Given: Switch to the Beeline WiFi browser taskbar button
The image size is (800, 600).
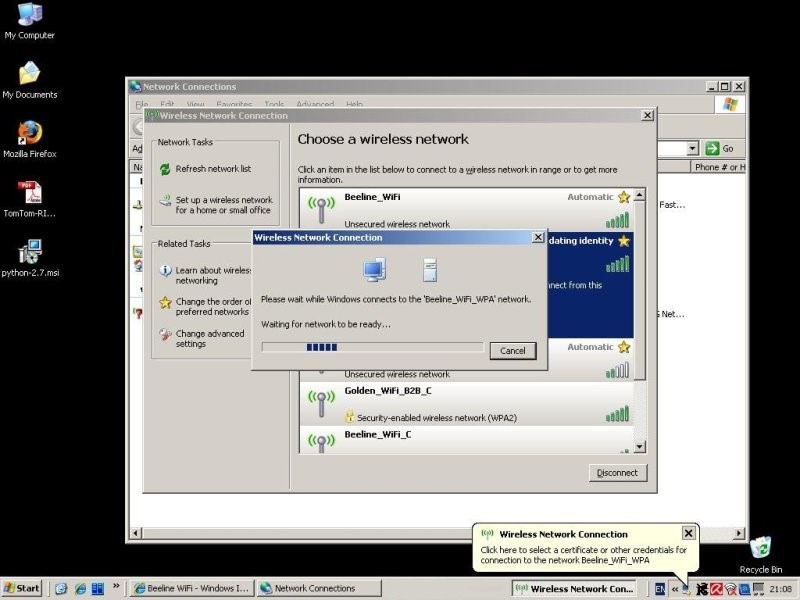Looking at the screenshot, I should [191, 588].
